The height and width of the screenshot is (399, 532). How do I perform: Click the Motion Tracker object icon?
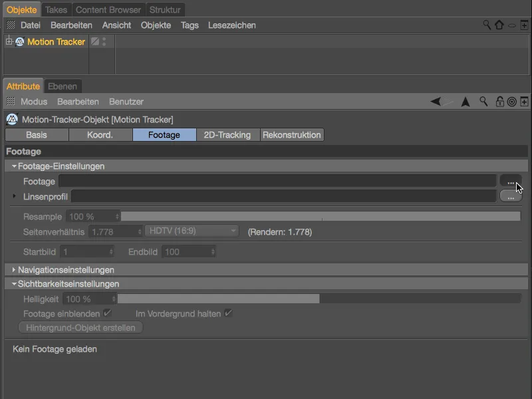20,42
